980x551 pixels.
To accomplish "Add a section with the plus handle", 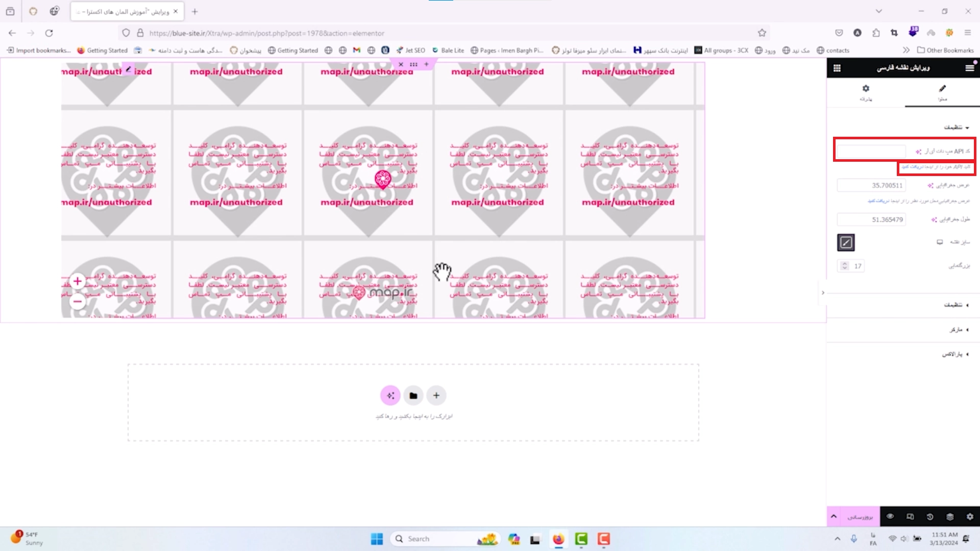I will (x=426, y=64).
